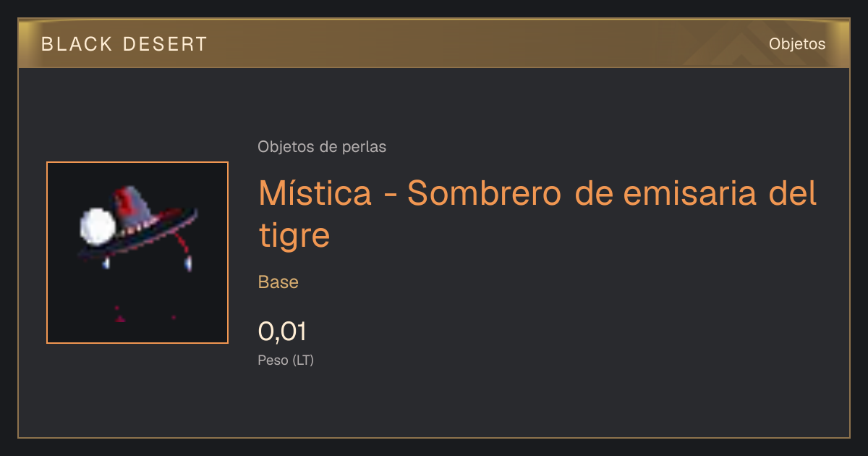Click the word tigre in title
Image resolution: width=868 pixels, height=456 pixels.
click(x=294, y=236)
